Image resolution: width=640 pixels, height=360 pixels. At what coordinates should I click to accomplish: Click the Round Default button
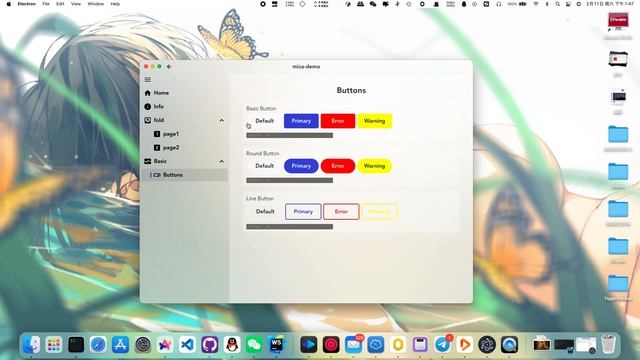264,166
